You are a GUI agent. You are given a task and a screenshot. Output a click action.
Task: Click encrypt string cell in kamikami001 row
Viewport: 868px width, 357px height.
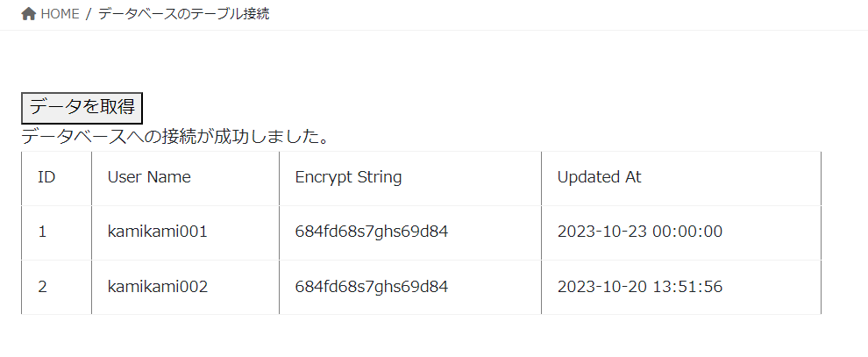coord(372,232)
